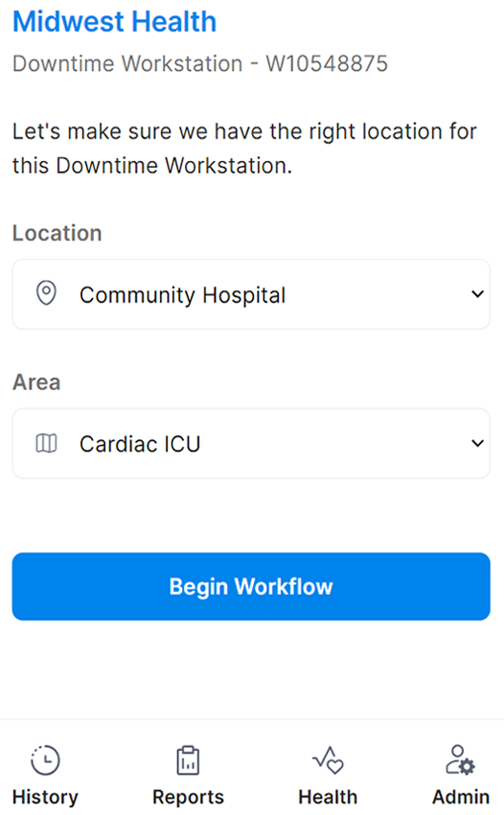This screenshot has height=815, width=504.
Task: Click the Begin Workflow button
Action: 251,586
